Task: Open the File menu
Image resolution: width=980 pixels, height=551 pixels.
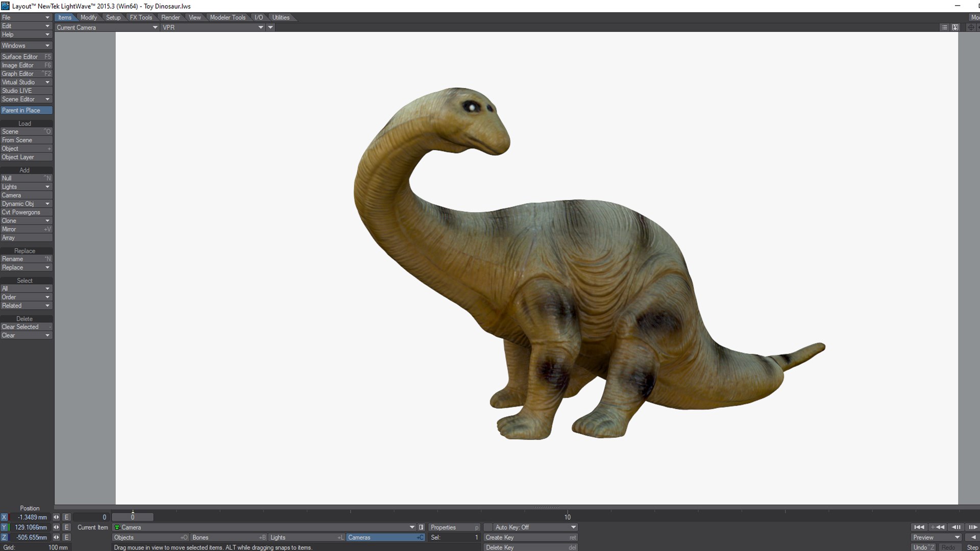Action: tap(26, 17)
